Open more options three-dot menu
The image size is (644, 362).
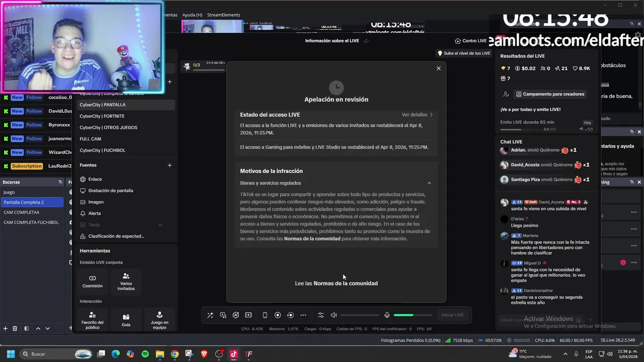(x=303, y=315)
